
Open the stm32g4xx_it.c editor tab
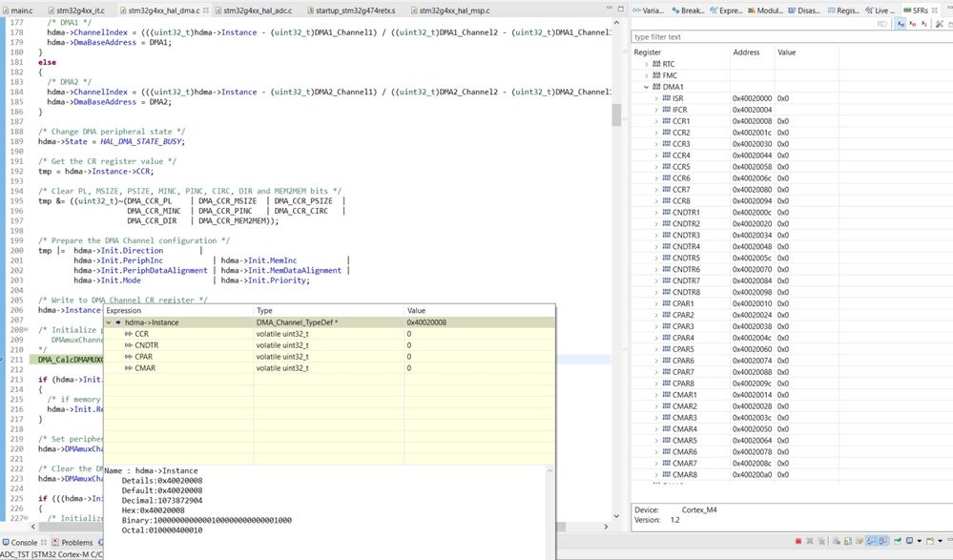pos(76,10)
